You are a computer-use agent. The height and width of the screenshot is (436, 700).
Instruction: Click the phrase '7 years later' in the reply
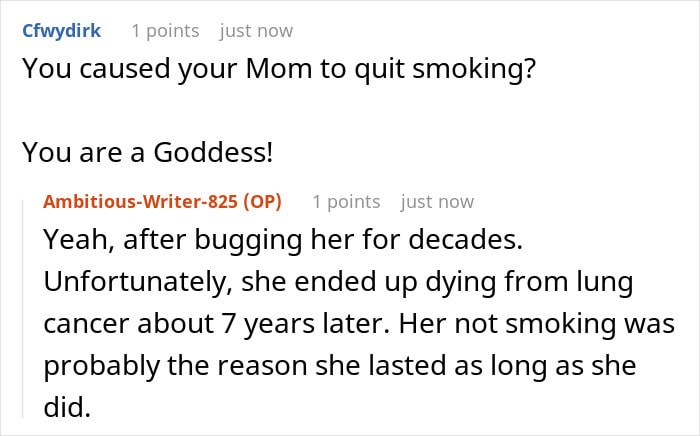pos(307,324)
